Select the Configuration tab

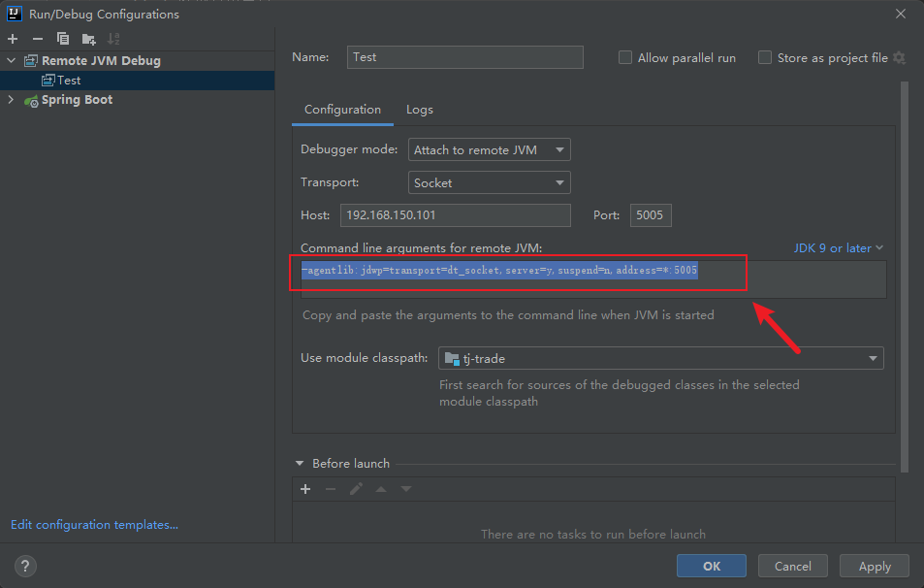342,110
